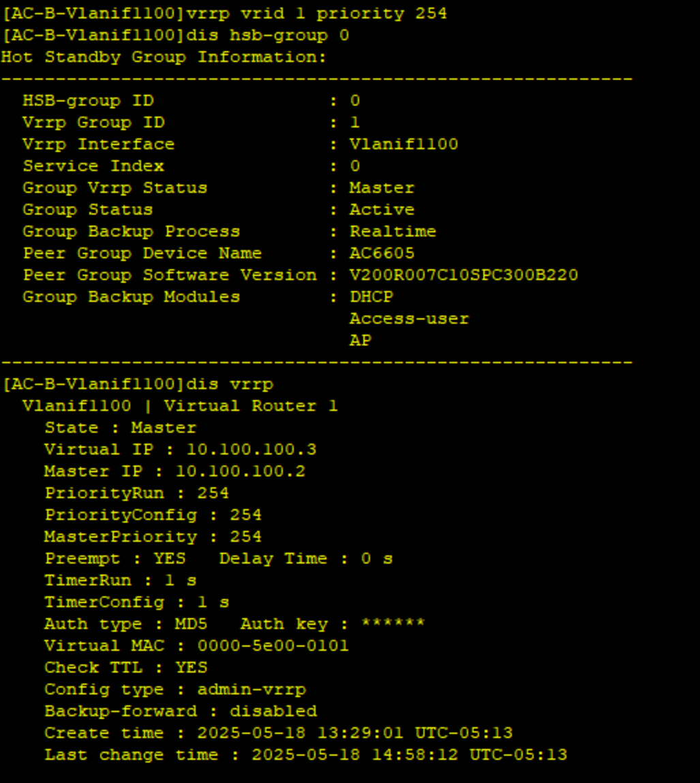The image size is (700, 783).
Task: Click the Access-user backup module entry
Action: click(x=409, y=319)
